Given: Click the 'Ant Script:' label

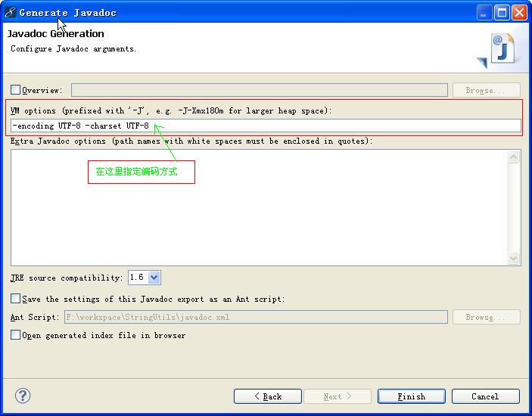Looking at the screenshot, I should pyautogui.click(x=35, y=317).
